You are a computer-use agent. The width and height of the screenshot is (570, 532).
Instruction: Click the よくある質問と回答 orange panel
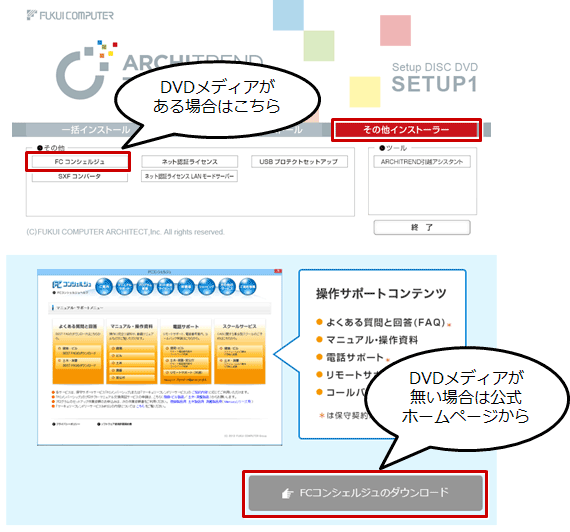pyautogui.click(x=78, y=352)
